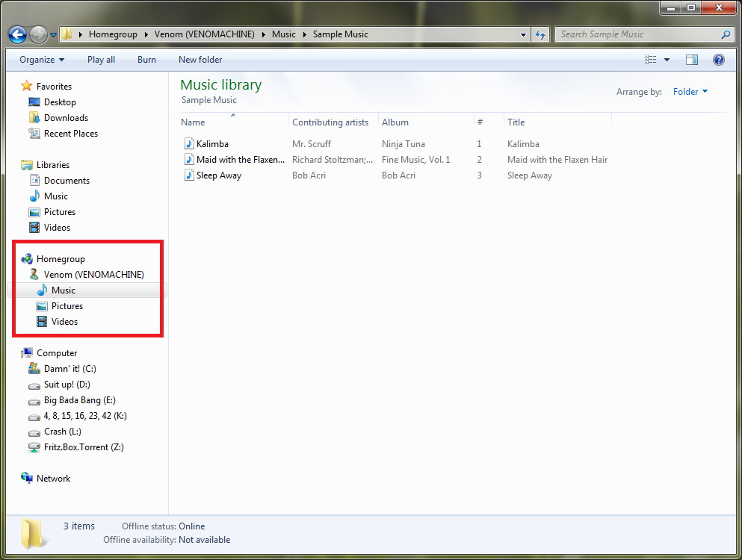The image size is (742, 560).
Task: Click the Favorites star icon
Action: coord(26,86)
